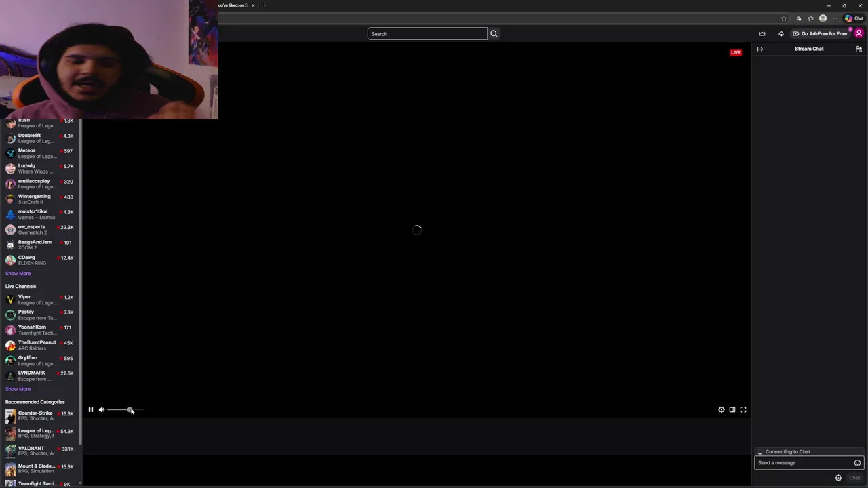Close the current browser tab
Viewport: 868px width, 488px height.
coord(253,5)
